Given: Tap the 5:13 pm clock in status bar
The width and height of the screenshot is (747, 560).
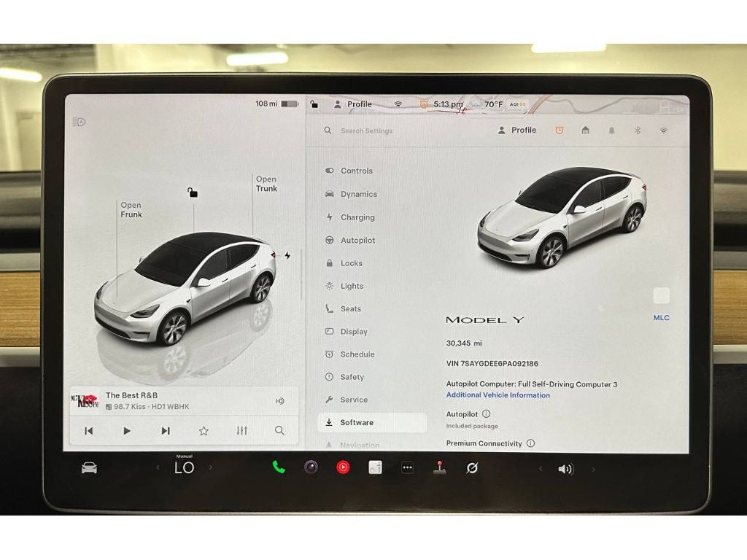Looking at the screenshot, I should (x=448, y=104).
